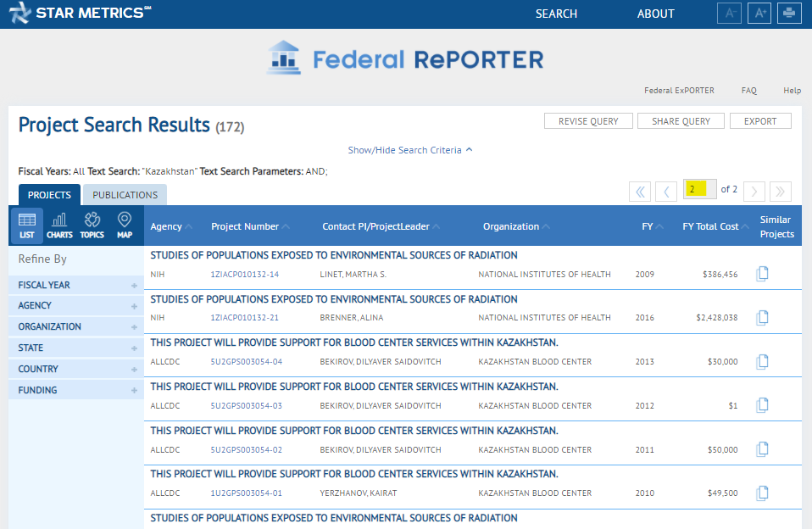The image size is (812, 529).
Task: View similar projects for 5U2GPS003054-04
Action: (762, 361)
